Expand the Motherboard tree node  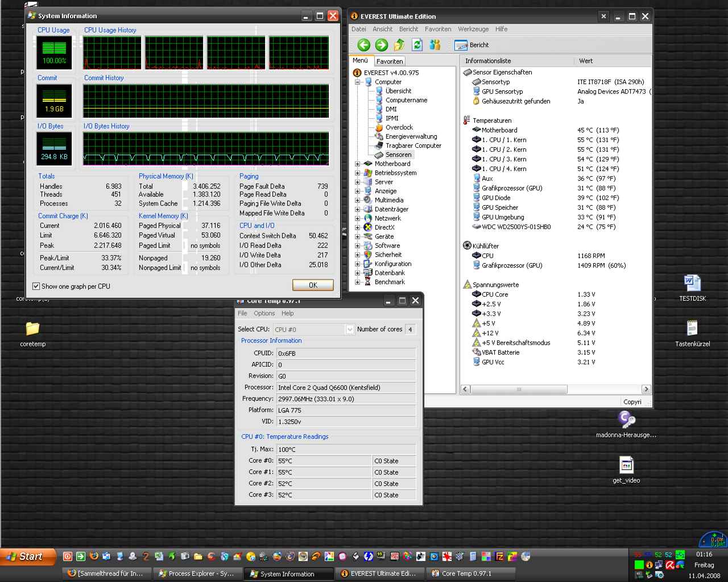(358, 164)
